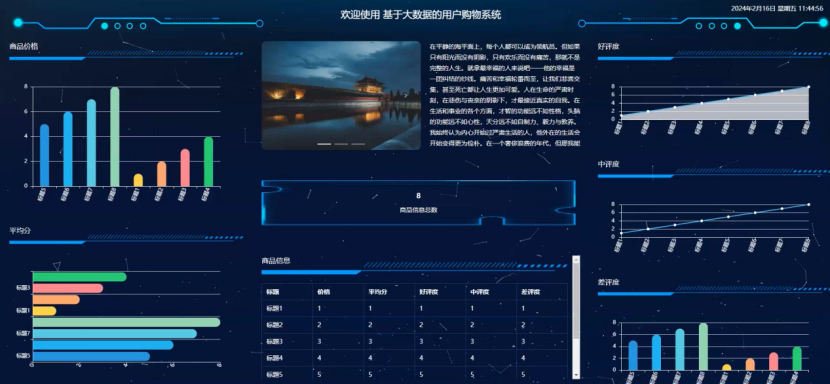Click the 商品信息 table panel title
Image resolution: width=830 pixels, height=384 pixels.
276,261
